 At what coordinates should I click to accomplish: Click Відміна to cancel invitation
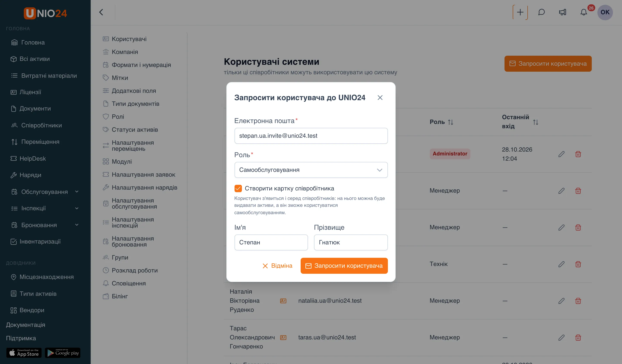click(x=277, y=266)
